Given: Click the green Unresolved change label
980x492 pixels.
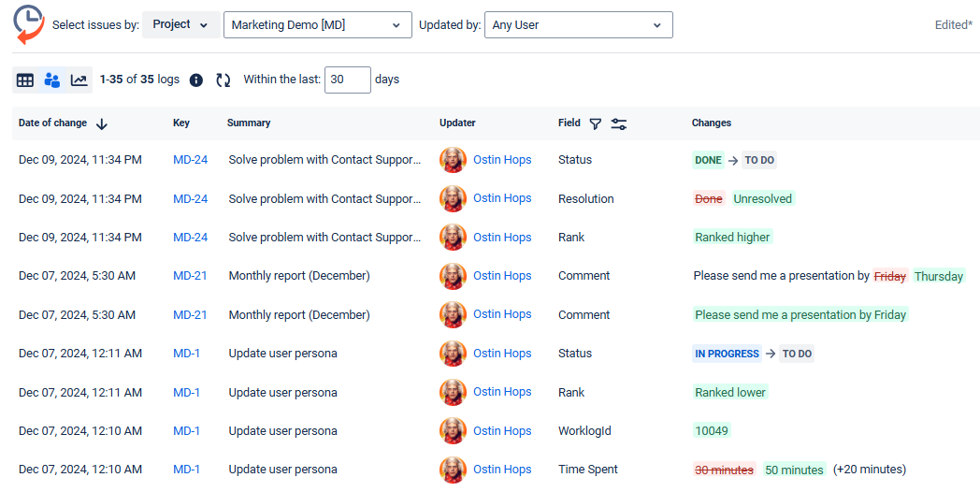Looking at the screenshot, I should pyautogui.click(x=762, y=199).
